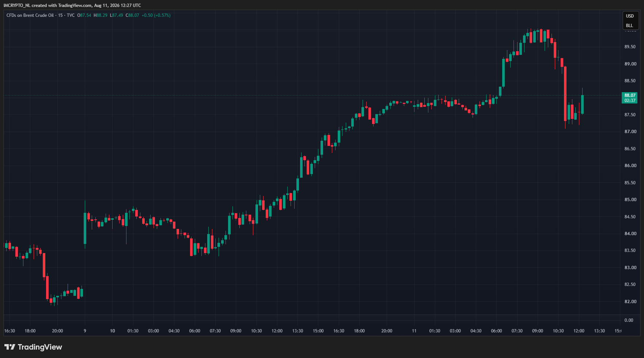Click the CFDs on Brent Crude Oil title
The image size is (644, 358).
(30, 15)
